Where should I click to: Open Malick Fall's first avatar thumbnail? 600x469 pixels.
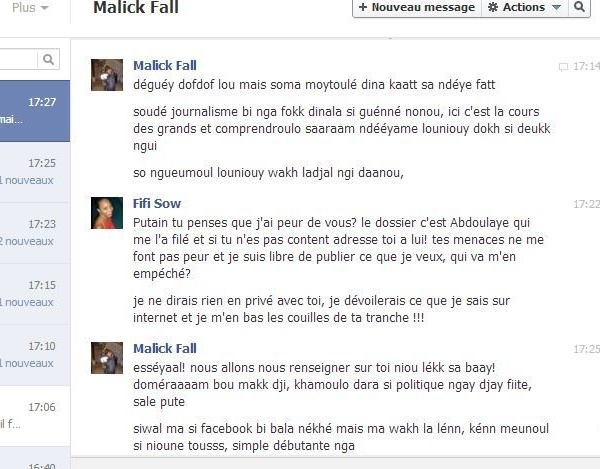107,75
